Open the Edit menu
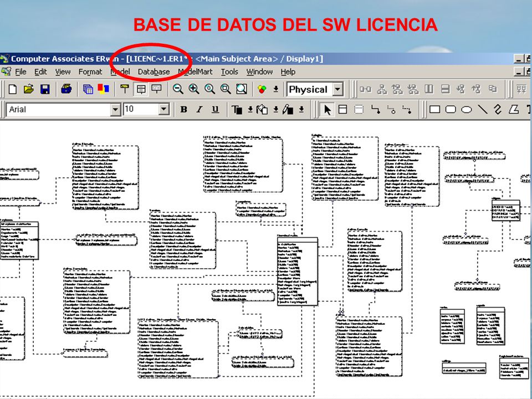 tap(40, 72)
